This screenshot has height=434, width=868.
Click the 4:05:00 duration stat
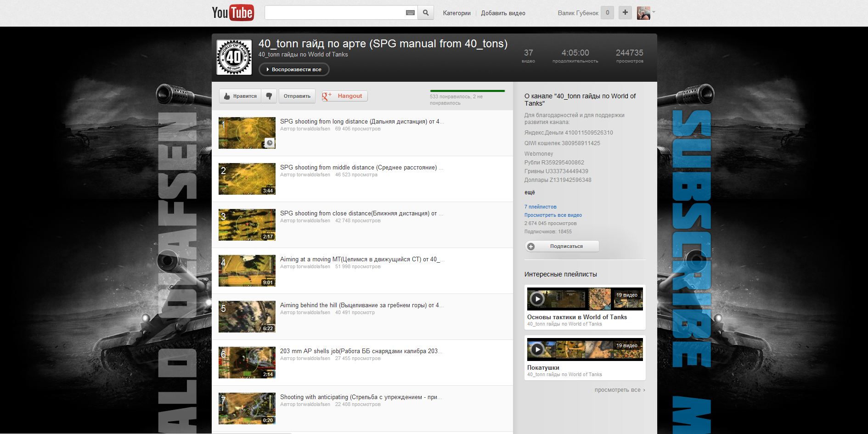(575, 56)
